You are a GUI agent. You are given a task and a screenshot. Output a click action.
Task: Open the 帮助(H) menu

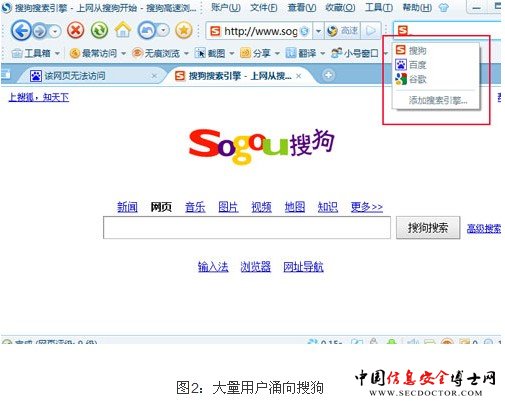tap(417, 7)
